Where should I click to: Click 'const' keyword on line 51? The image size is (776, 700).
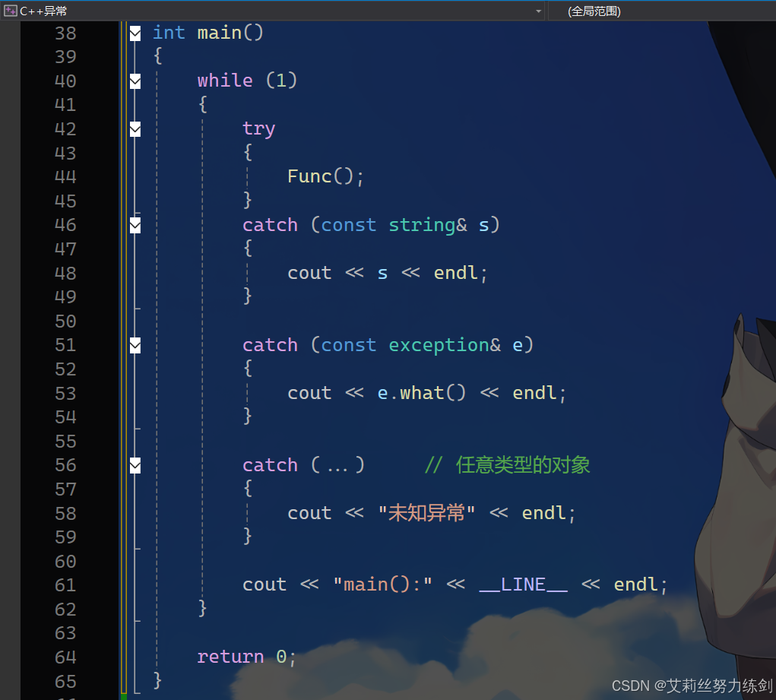pos(348,345)
